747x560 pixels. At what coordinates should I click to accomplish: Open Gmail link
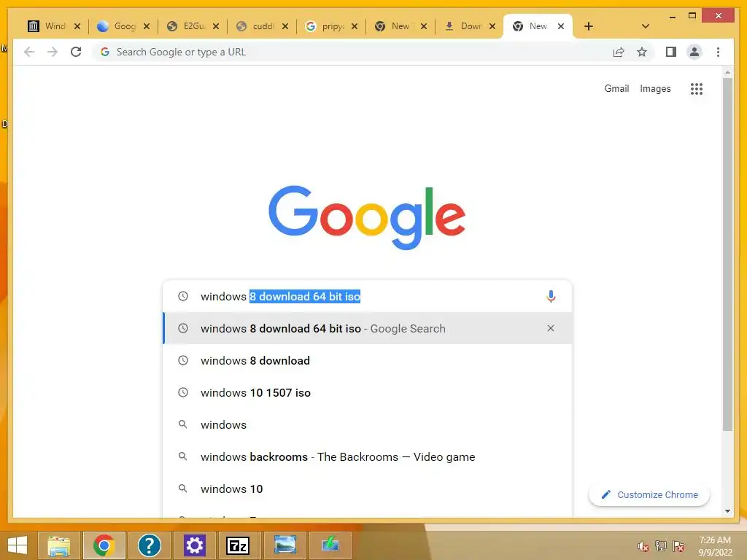pos(616,88)
